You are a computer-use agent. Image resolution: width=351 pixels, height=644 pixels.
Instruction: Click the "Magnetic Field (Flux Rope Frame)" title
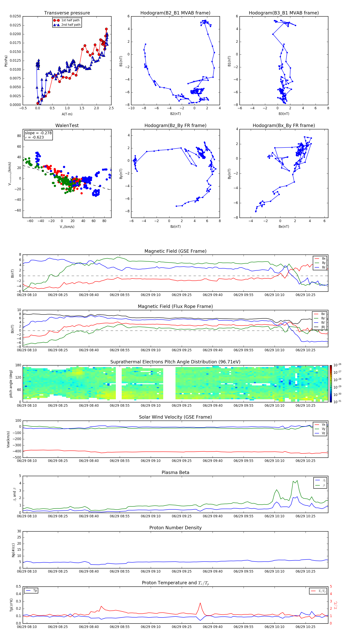tap(175, 307)
